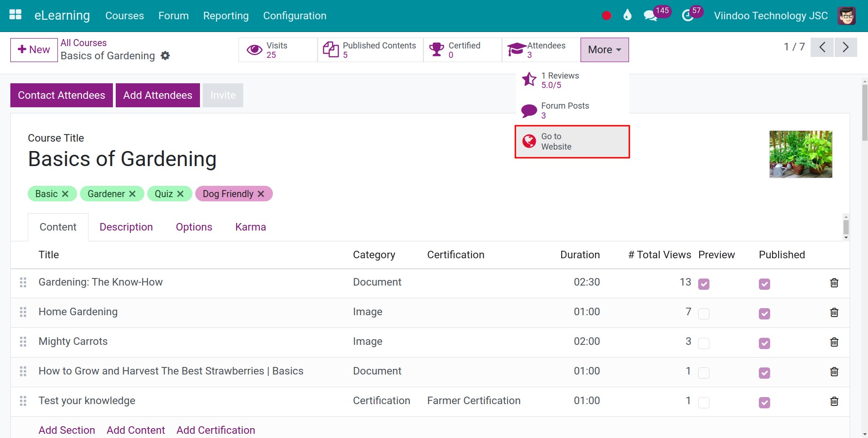
Task: Delete Test your knowledge row
Action: (x=834, y=401)
